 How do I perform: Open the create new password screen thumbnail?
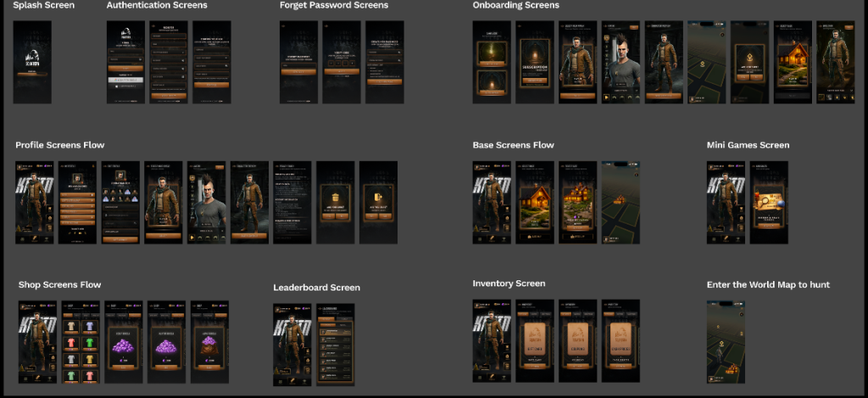tap(385, 62)
